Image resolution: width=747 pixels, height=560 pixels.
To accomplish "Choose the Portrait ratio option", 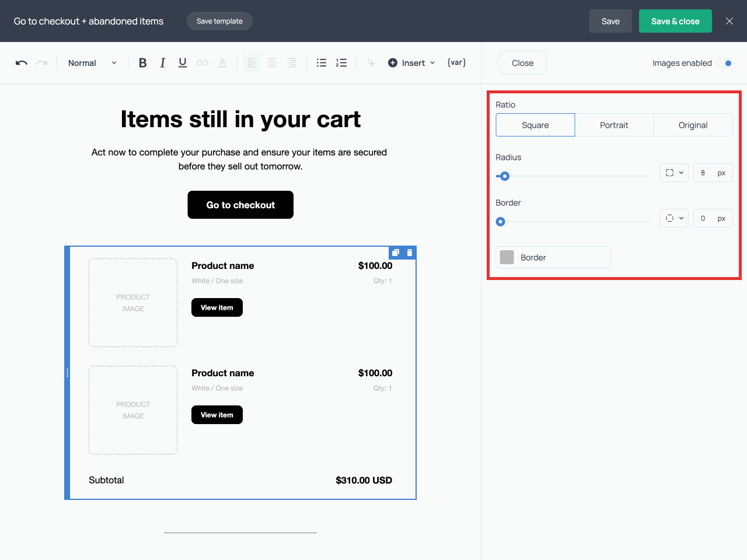I will [x=614, y=125].
